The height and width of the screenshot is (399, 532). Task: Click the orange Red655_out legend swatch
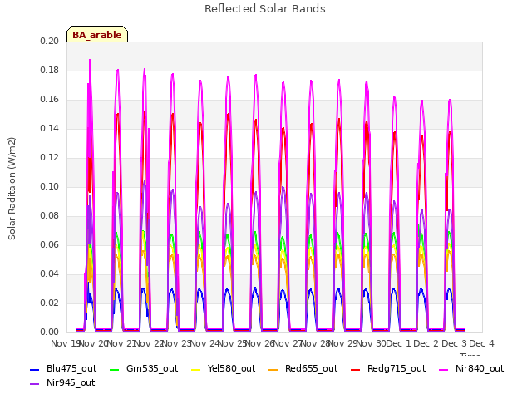tap(273, 369)
